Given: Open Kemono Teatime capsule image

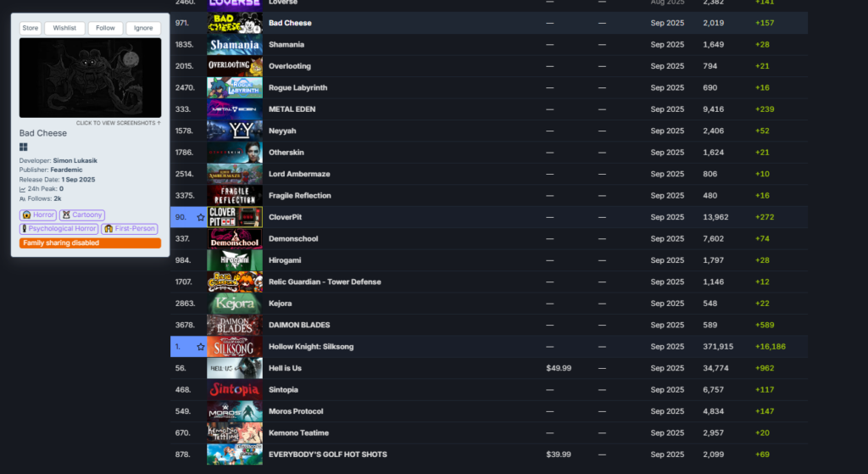Looking at the screenshot, I should [235, 433].
